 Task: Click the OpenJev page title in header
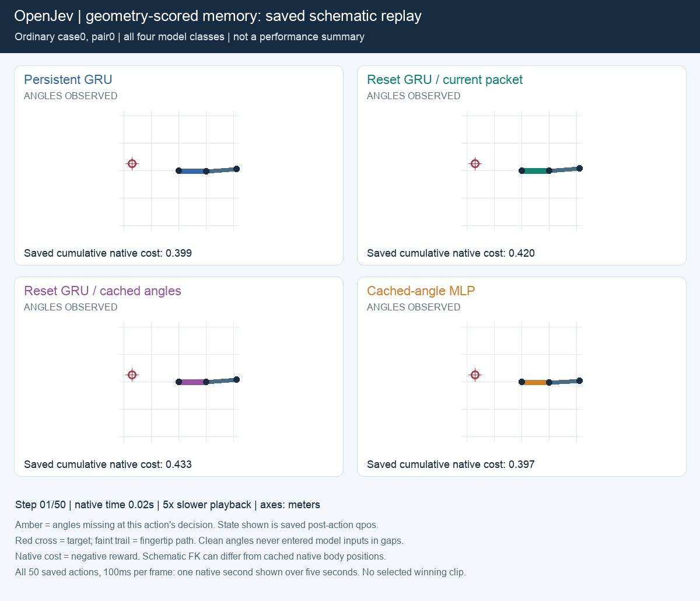[218, 16]
